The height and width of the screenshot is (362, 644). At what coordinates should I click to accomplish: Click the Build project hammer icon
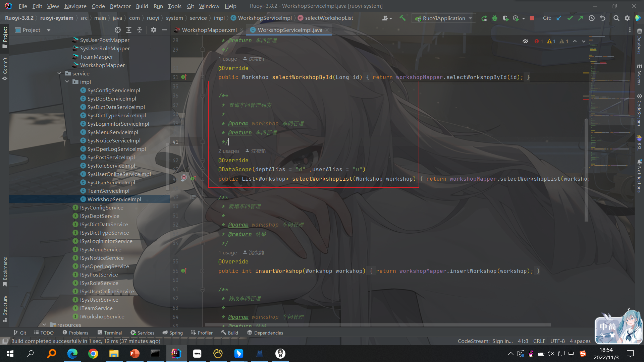pos(402,18)
